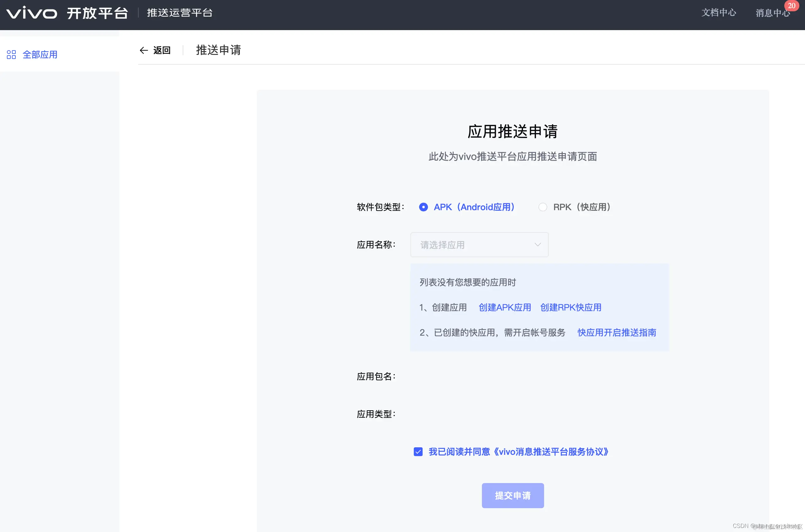Click the 软件包类型 label
This screenshot has height=532, width=805.
(x=381, y=207)
